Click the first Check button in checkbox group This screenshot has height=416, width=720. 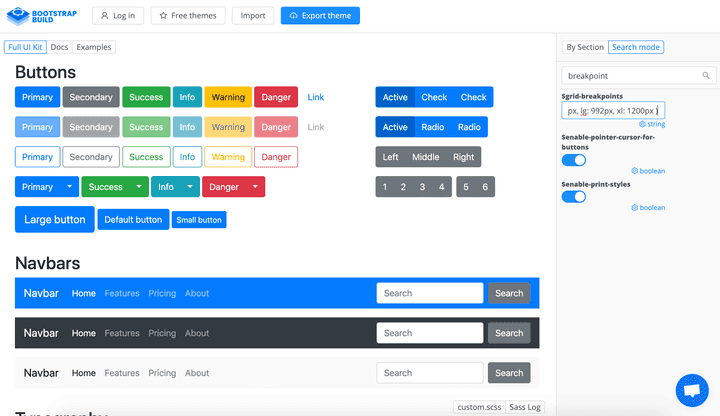434,97
